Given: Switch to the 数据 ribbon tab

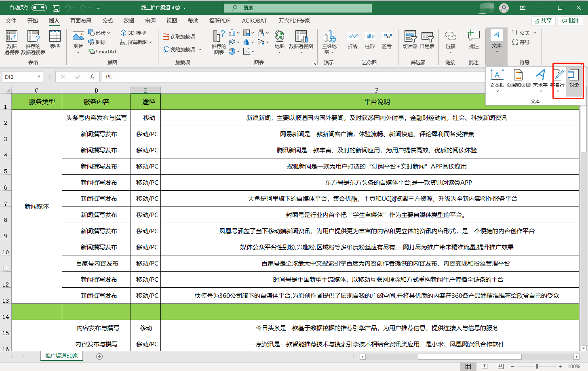Looking at the screenshot, I should click(x=128, y=21).
